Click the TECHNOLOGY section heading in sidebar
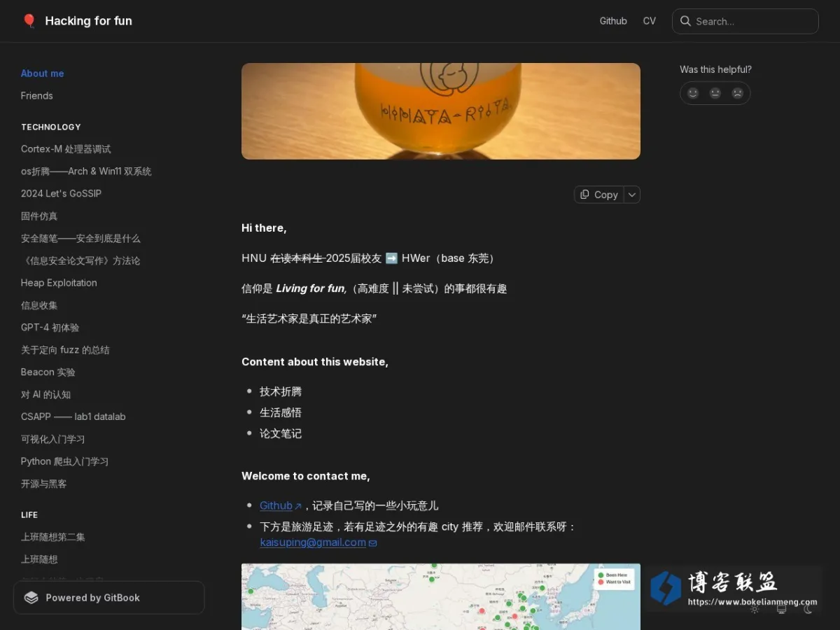 (x=51, y=127)
